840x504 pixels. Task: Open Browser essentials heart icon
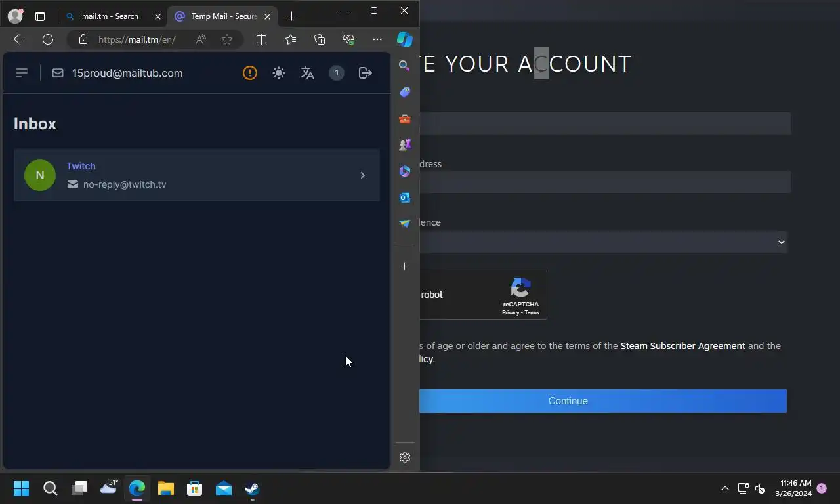pyautogui.click(x=348, y=39)
